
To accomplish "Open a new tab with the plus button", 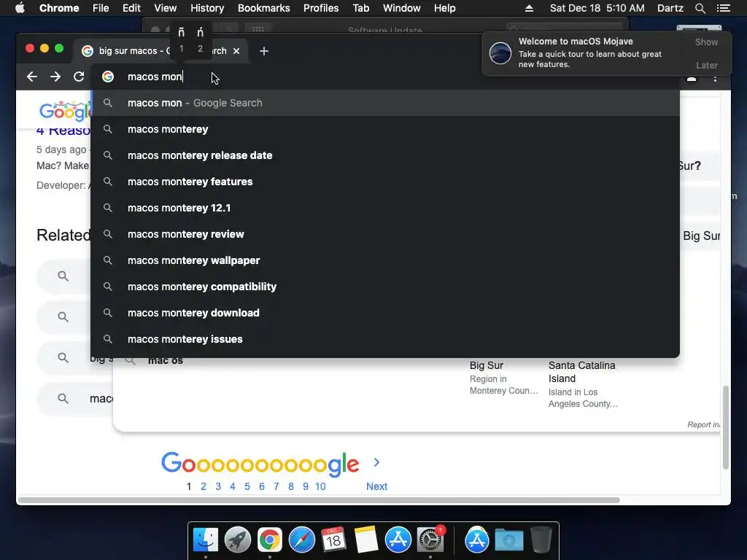I will tap(264, 51).
